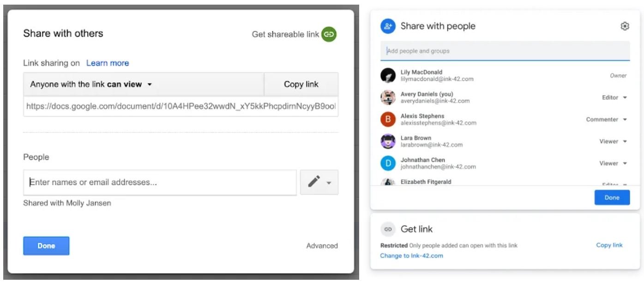Click the blue add-person share icon
This screenshot has height=289, width=644.
388,26
